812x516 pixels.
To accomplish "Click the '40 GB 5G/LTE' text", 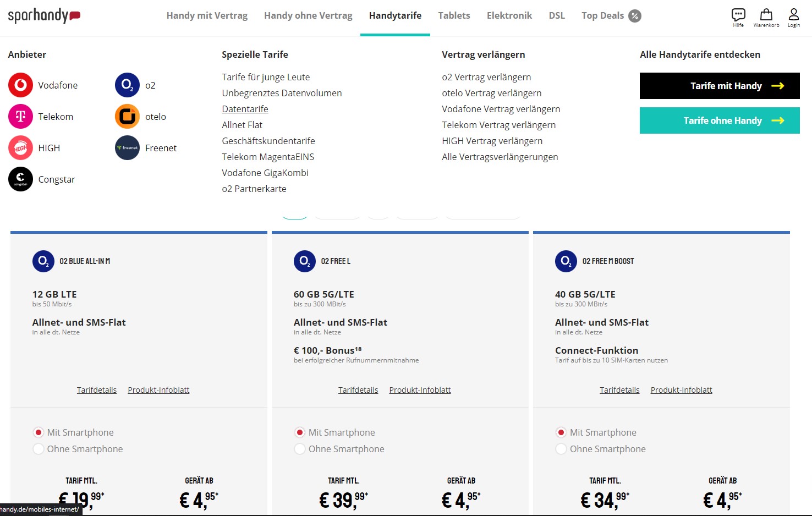I will point(585,294).
